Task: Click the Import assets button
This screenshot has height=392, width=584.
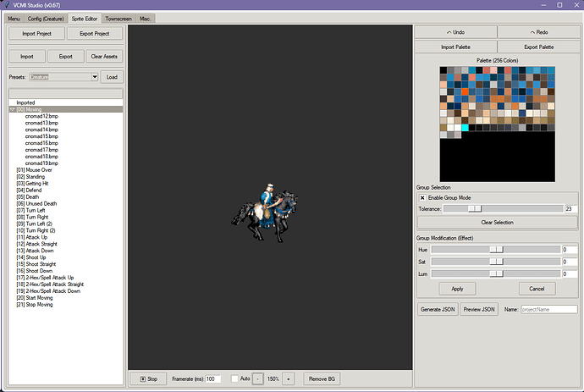Action: click(x=27, y=57)
